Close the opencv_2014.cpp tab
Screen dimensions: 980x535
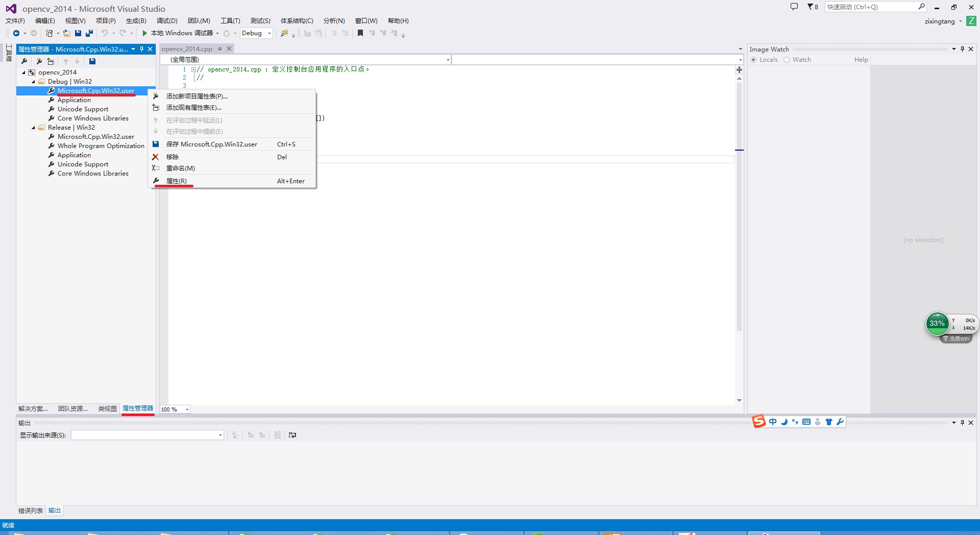click(229, 48)
